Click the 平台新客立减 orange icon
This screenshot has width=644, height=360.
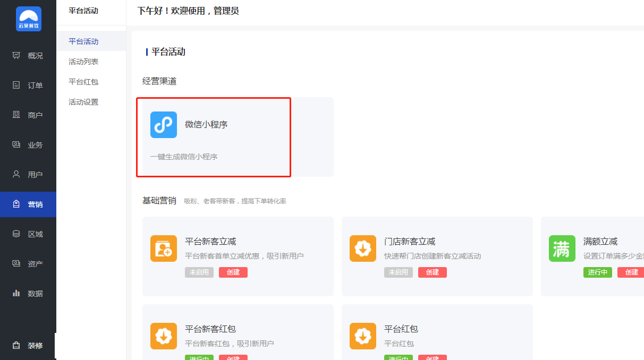coord(164,248)
